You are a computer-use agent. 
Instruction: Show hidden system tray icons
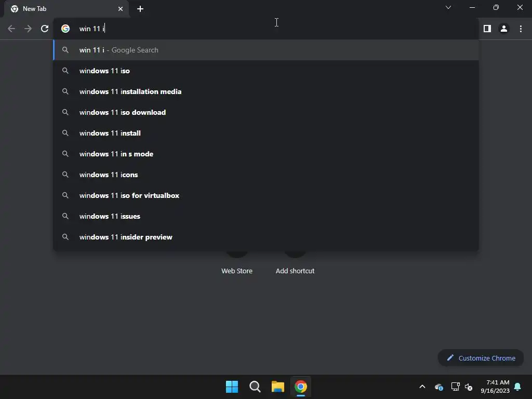coord(422,387)
